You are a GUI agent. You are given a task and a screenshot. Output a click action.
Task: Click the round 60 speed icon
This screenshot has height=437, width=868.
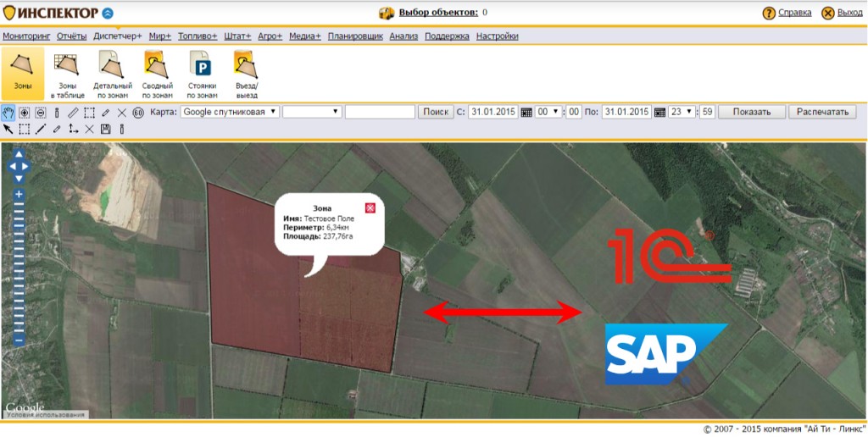138,113
